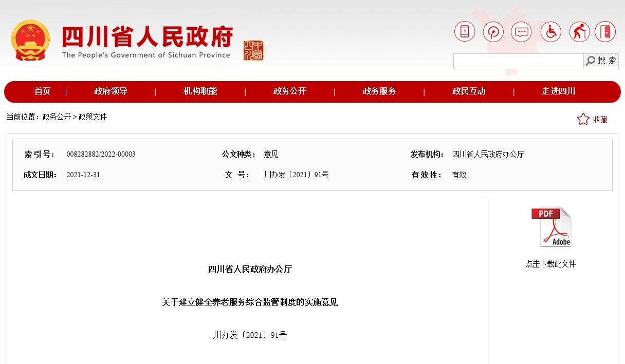Image resolution: width=625 pixels, height=364 pixels.
Task: Open the mobile phone version icon
Action: coord(465,32)
